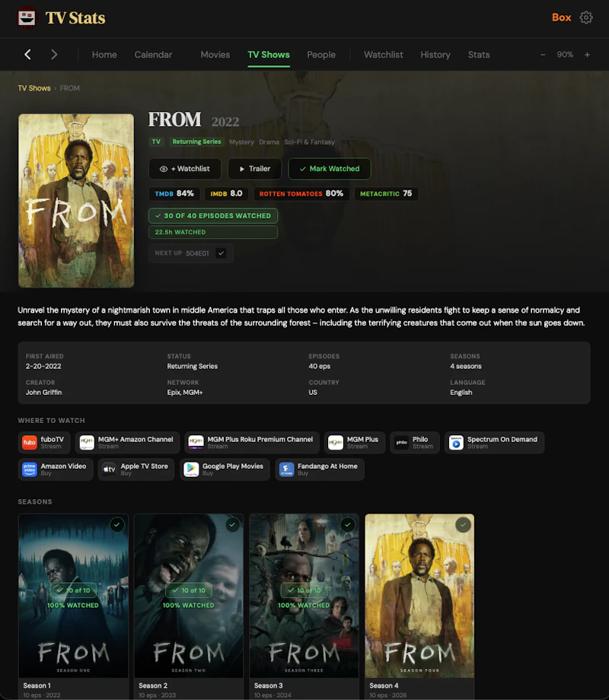Click the Mystery genre tag

[241, 142]
